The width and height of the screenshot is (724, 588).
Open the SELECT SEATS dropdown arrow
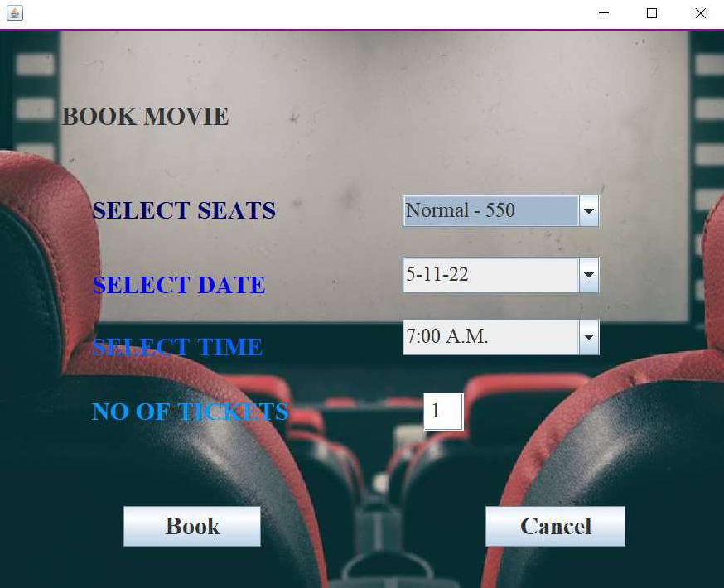589,211
